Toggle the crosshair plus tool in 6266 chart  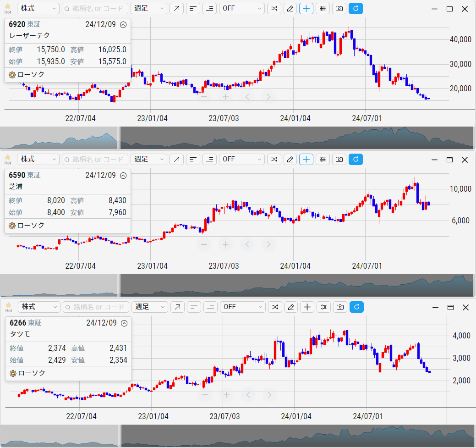point(307,307)
